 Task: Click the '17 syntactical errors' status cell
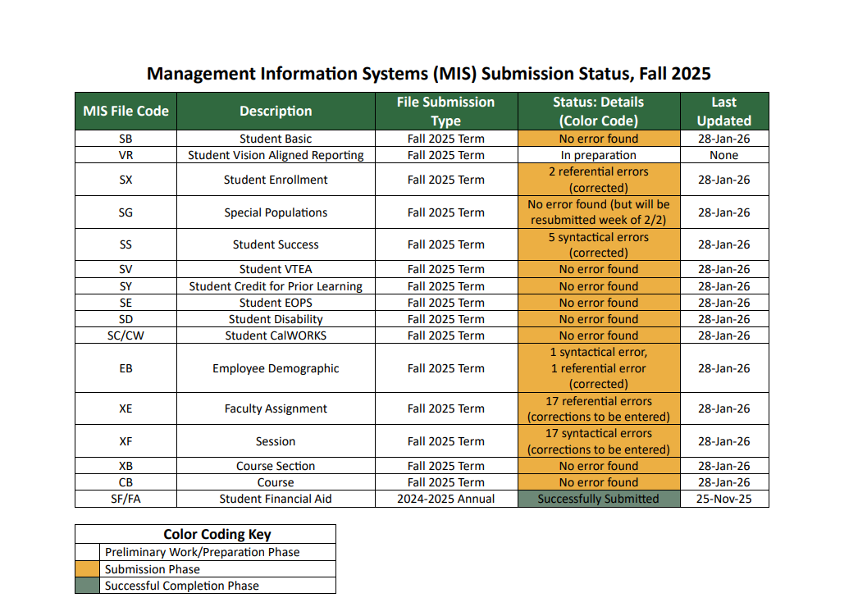tap(599, 441)
